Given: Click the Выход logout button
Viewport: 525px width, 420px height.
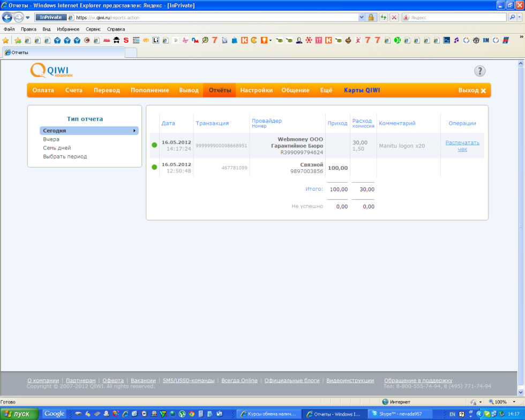Looking at the screenshot, I should (472, 91).
